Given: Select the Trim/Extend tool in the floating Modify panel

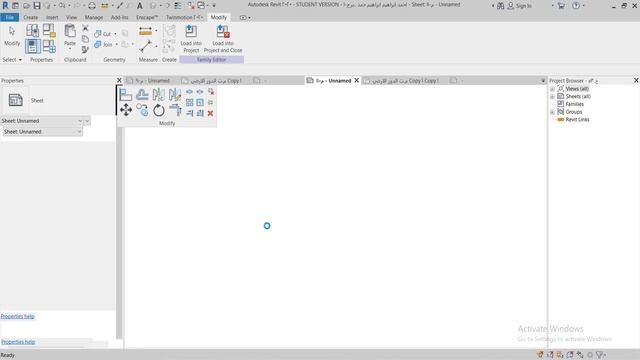Looking at the screenshot, I should pos(175,110).
